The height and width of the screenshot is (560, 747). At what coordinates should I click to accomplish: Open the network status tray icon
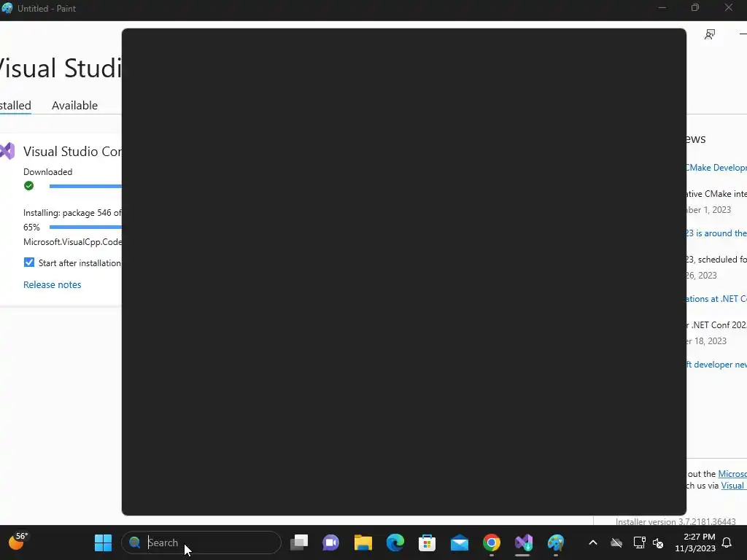[x=639, y=542]
